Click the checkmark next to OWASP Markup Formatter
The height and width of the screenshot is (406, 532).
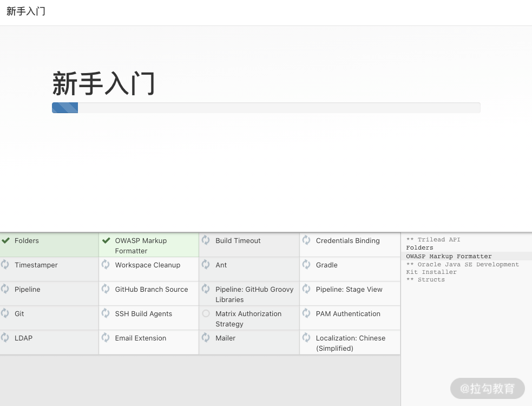pyautogui.click(x=106, y=240)
